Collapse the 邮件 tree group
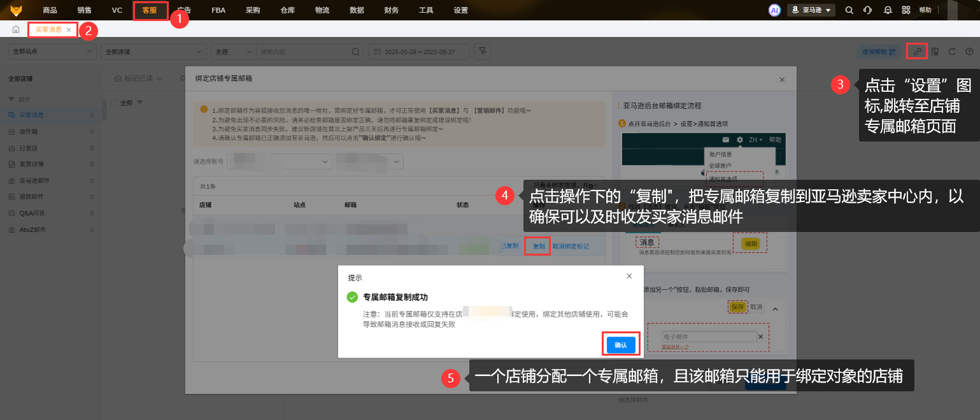This screenshot has height=420, width=980. (11, 99)
